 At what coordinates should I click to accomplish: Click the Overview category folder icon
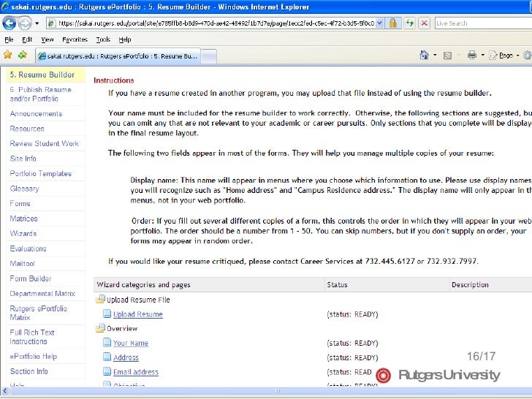point(100,328)
